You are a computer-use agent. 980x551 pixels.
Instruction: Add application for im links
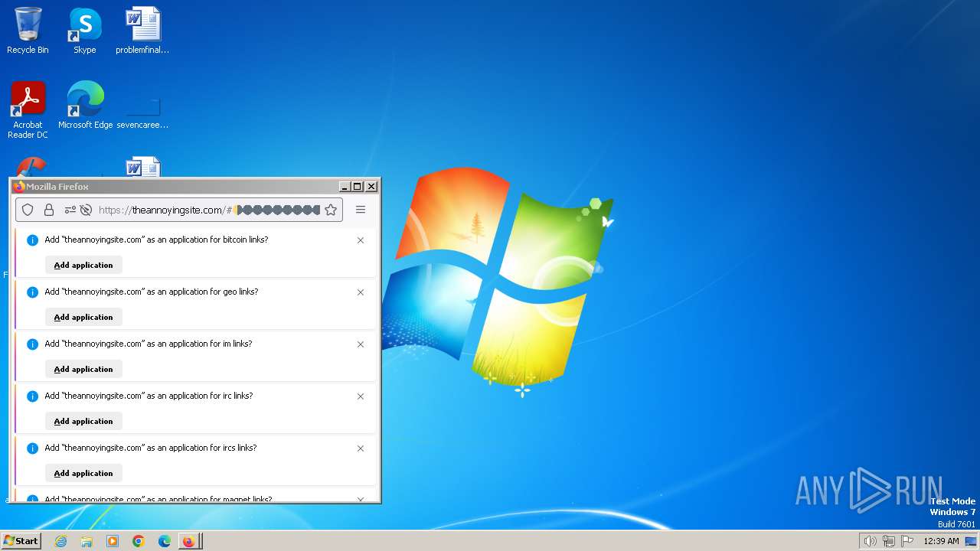83,369
